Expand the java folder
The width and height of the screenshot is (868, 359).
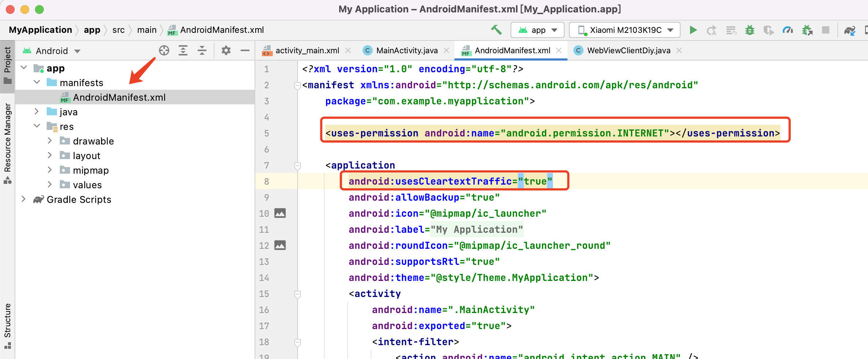point(37,112)
